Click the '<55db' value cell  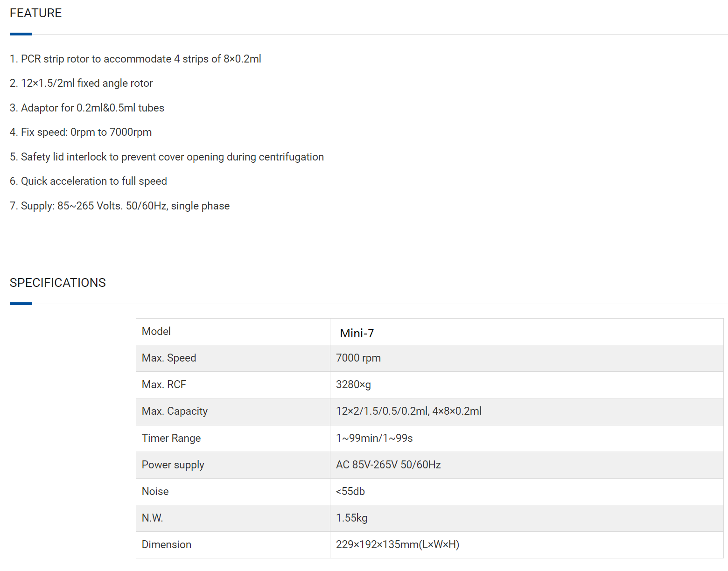click(527, 492)
